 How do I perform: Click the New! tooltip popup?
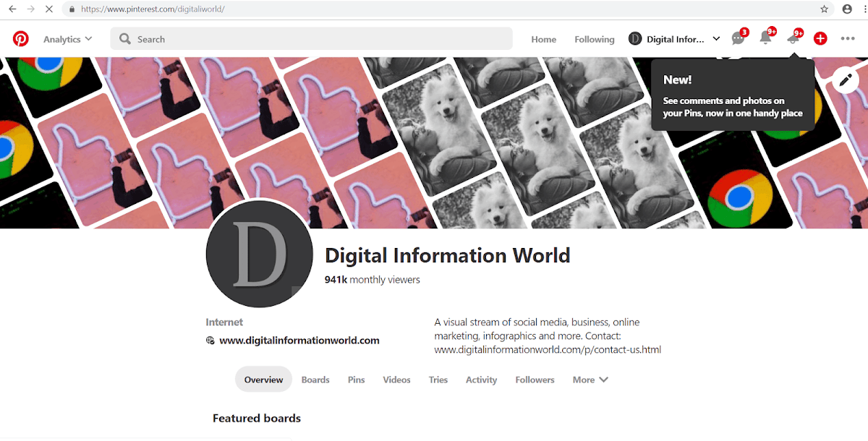[x=733, y=95]
